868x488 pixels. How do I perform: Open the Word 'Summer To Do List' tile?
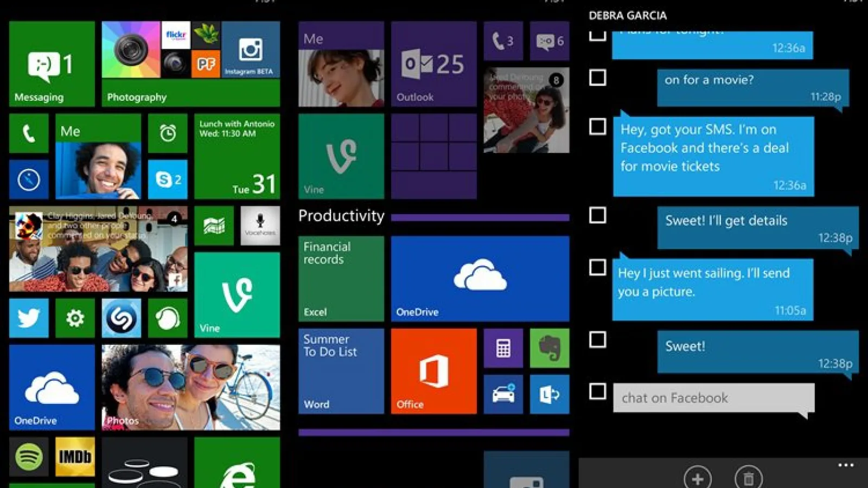(x=341, y=371)
